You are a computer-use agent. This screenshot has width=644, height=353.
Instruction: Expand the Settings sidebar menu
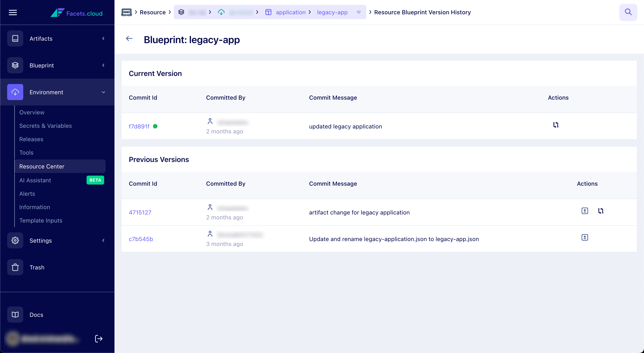103,241
